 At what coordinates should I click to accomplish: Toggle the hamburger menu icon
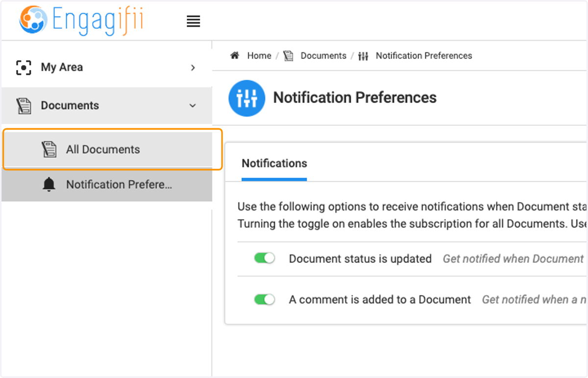point(194,21)
